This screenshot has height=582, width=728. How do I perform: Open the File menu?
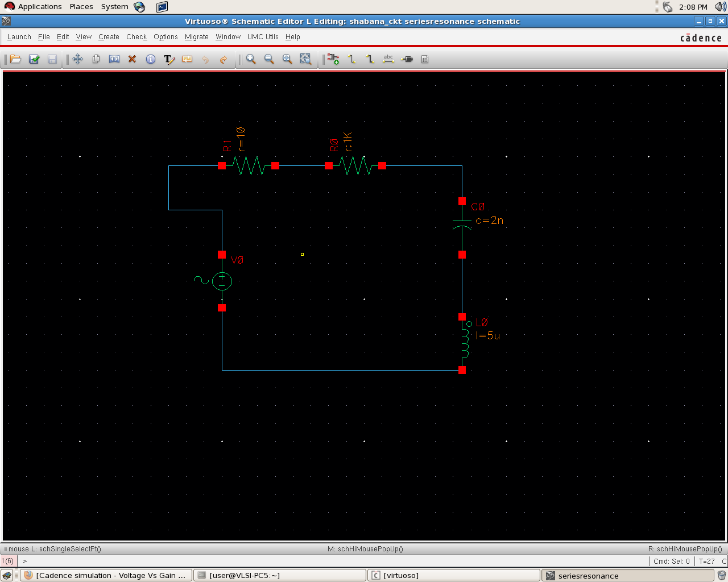44,37
